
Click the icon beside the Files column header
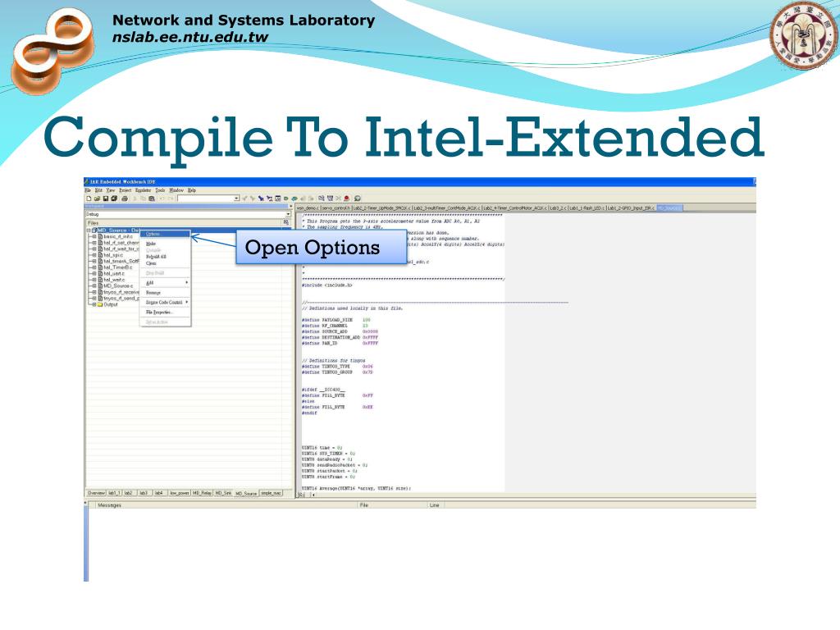click(x=286, y=222)
